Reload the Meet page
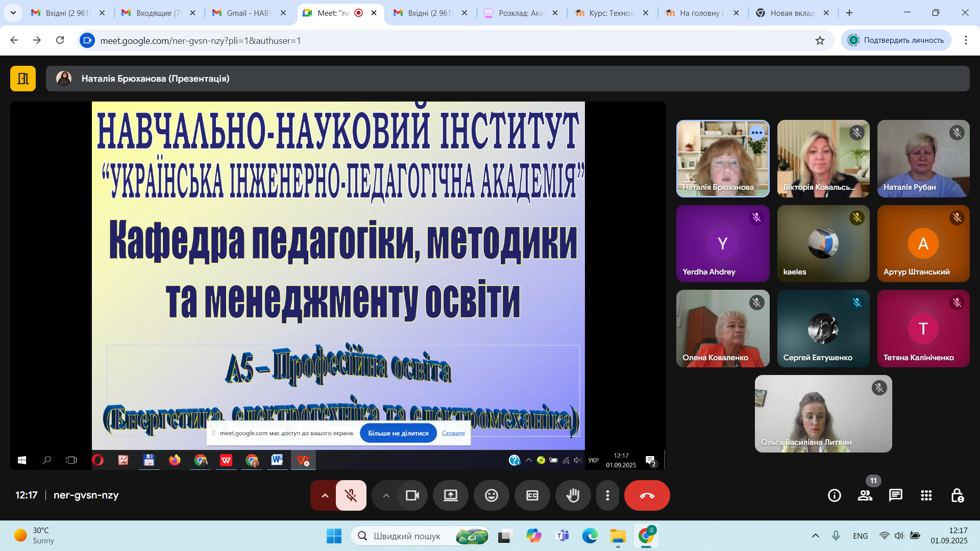This screenshot has width=980, height=551. [x=60, y=40]
